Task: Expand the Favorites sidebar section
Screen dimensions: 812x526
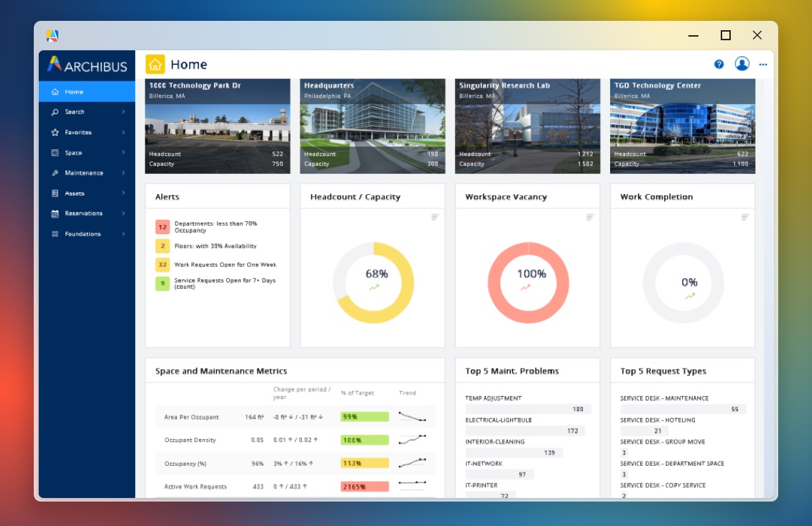Action: point(87,132)
